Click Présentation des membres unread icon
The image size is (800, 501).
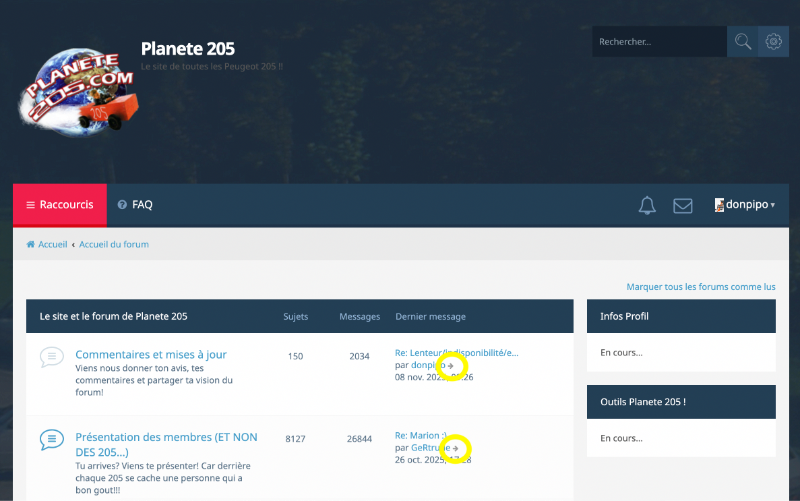tap(51, 439)
